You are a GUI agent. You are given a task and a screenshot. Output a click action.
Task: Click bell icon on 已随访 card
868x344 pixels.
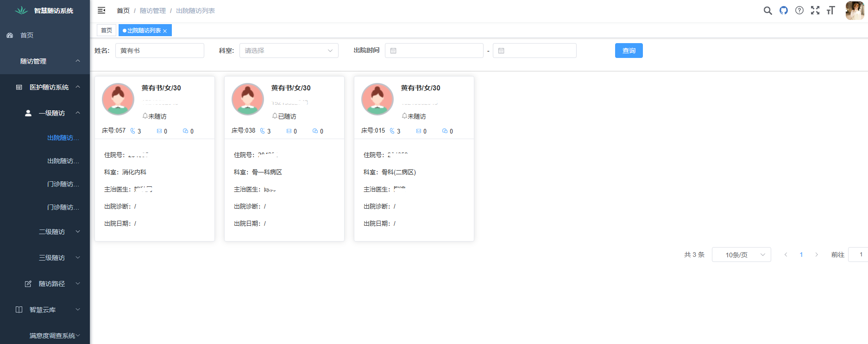275,116
